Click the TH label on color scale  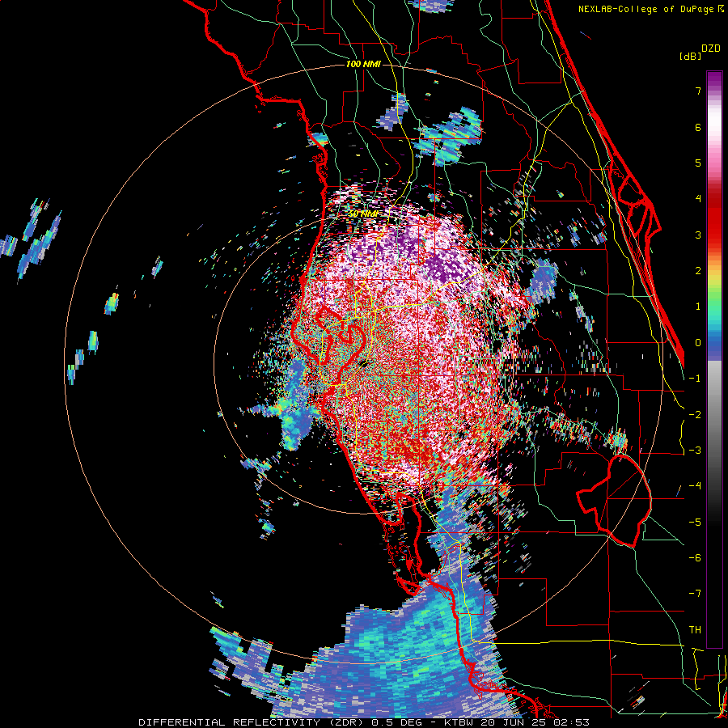click(695, 630)
